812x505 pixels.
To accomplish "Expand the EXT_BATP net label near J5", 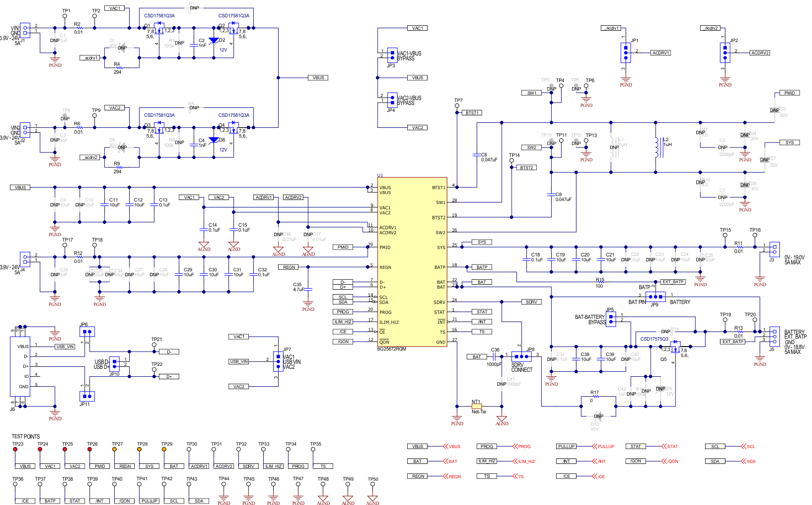I will 733,341.
